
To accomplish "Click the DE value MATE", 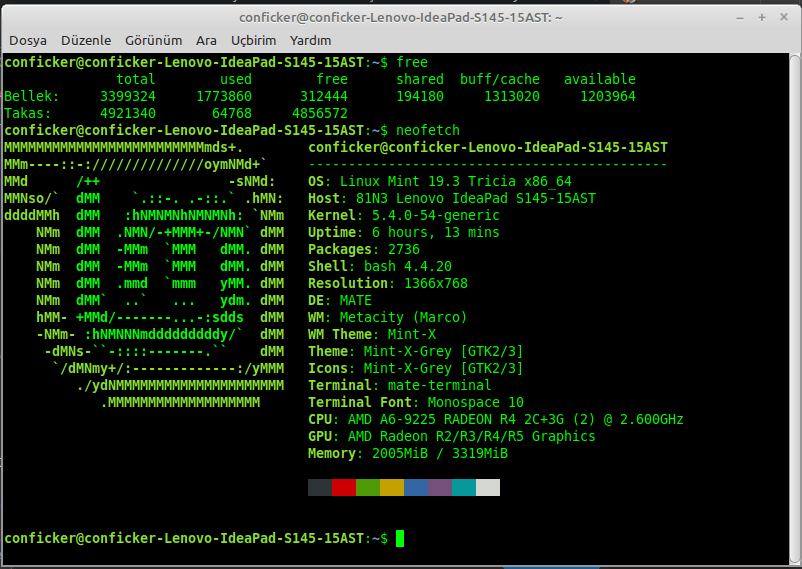I will tap(356, 300).
